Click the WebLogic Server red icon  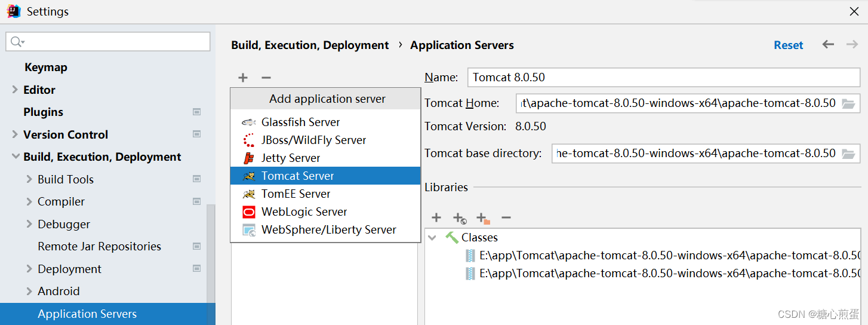[249, 211]
